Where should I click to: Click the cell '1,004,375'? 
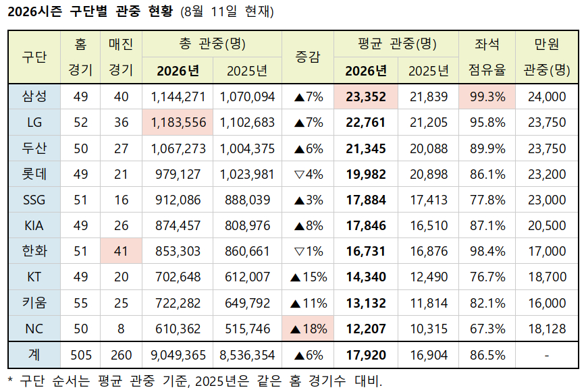click(247, 148)
